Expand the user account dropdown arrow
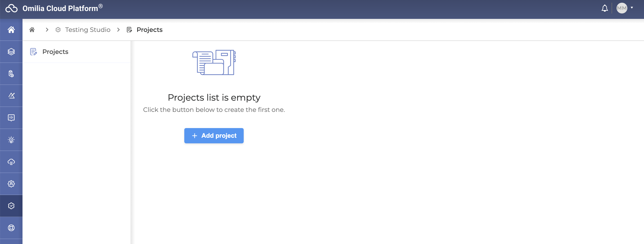Viewport: 644px width, 244px height. 632,8
